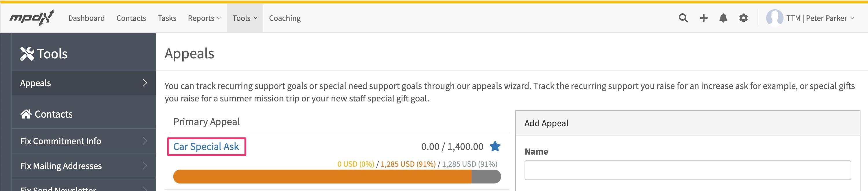This screenshot has width=868, height=191.
Task: Open the Coaching page
Action: tap(285, 18)
